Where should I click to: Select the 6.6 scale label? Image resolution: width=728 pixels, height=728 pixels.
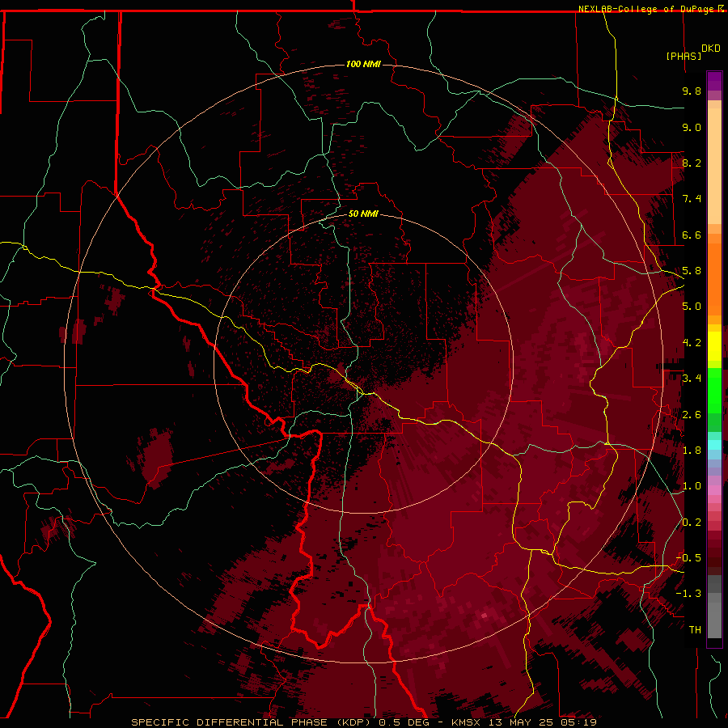click(692, 235)
